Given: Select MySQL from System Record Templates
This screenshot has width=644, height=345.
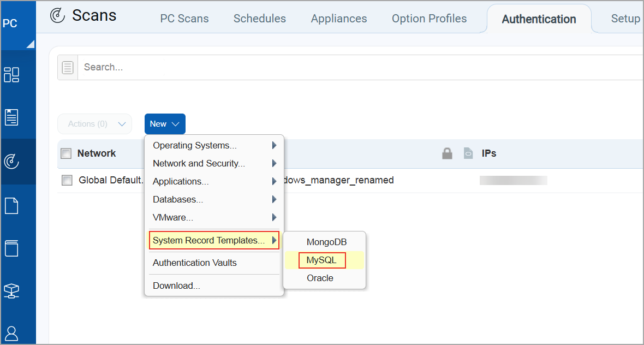Looking at the screenshot, I should tap(322, 260).
